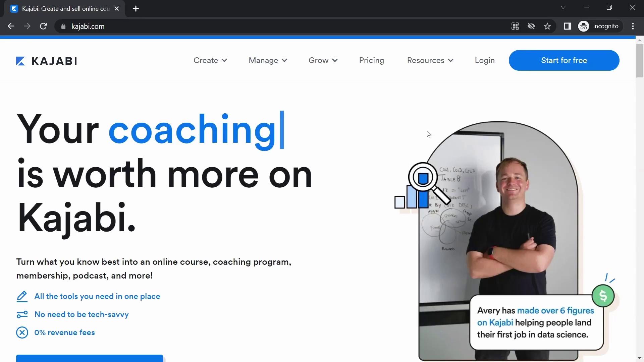This screenshot has height=362, width=644.
Task: Click 'Start for free' button
Action: click(x=565, y=60)
